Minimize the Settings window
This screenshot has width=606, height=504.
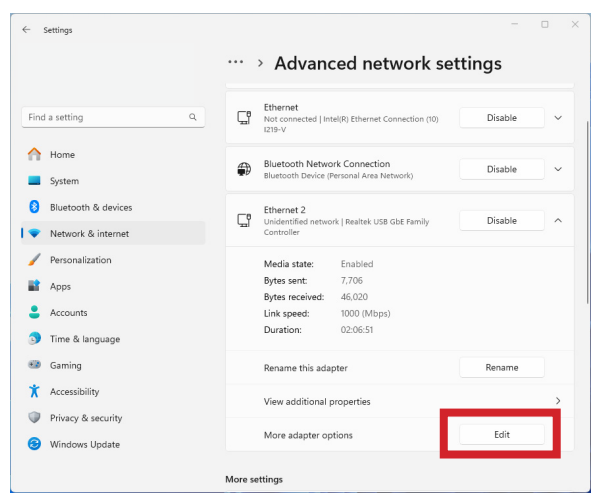point(514,24)
